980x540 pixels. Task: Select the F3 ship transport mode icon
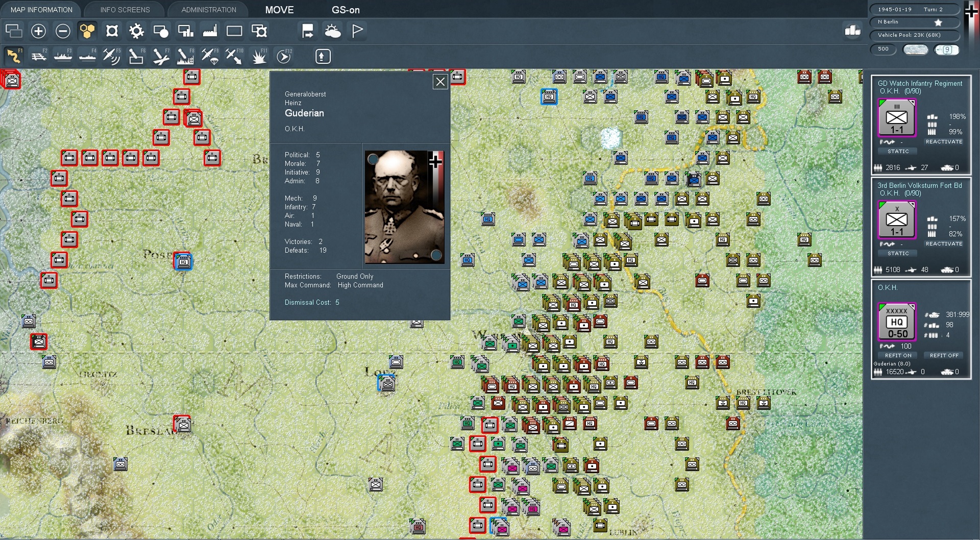click(x=63, y=56)
